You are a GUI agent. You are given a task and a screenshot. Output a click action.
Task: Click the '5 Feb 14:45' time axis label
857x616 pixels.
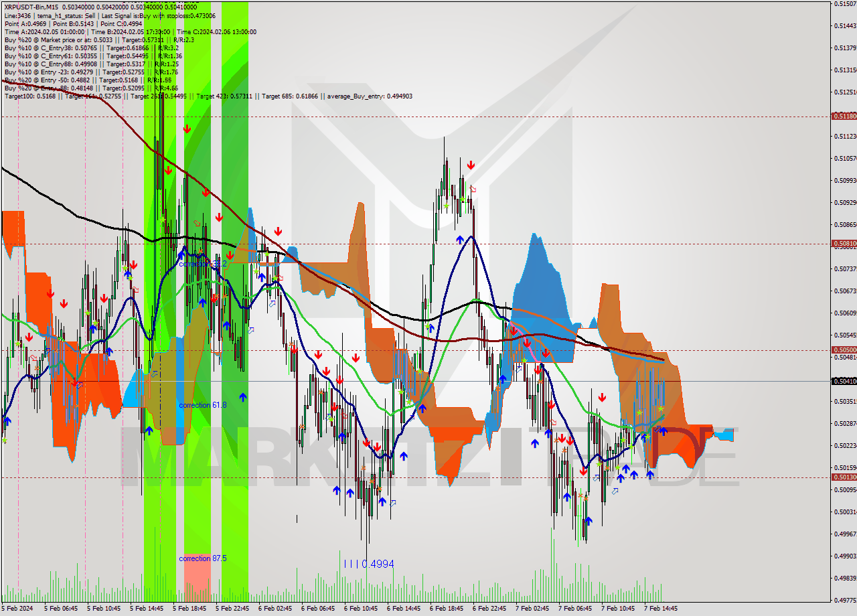(147, 609)
